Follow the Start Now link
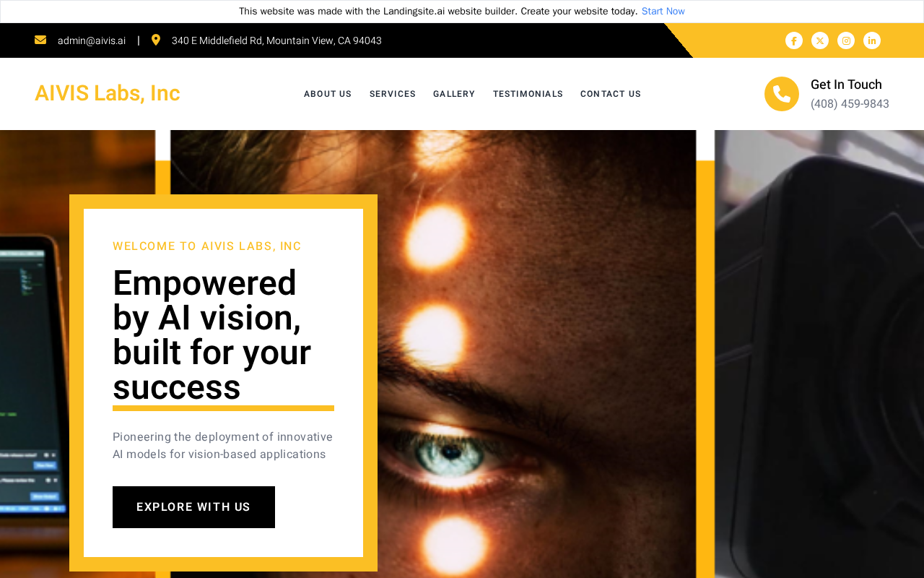The height and width of the screenshot is (578, 924). tap(663, 12)
